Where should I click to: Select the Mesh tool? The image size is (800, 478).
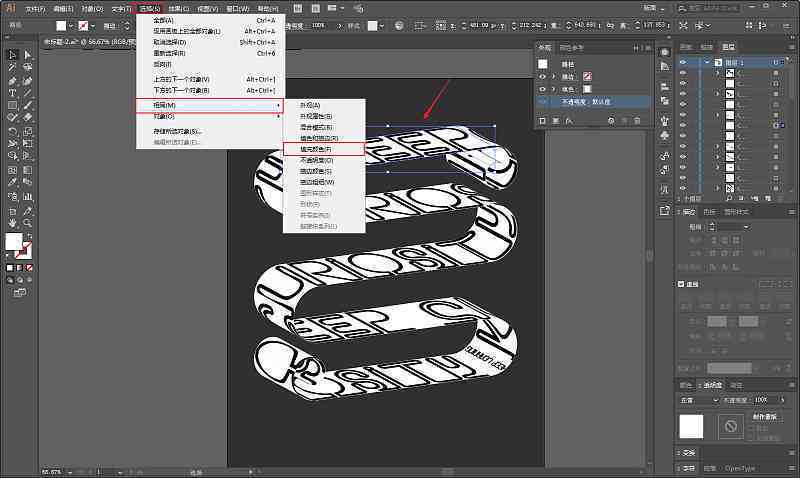[x=13, y=170]
